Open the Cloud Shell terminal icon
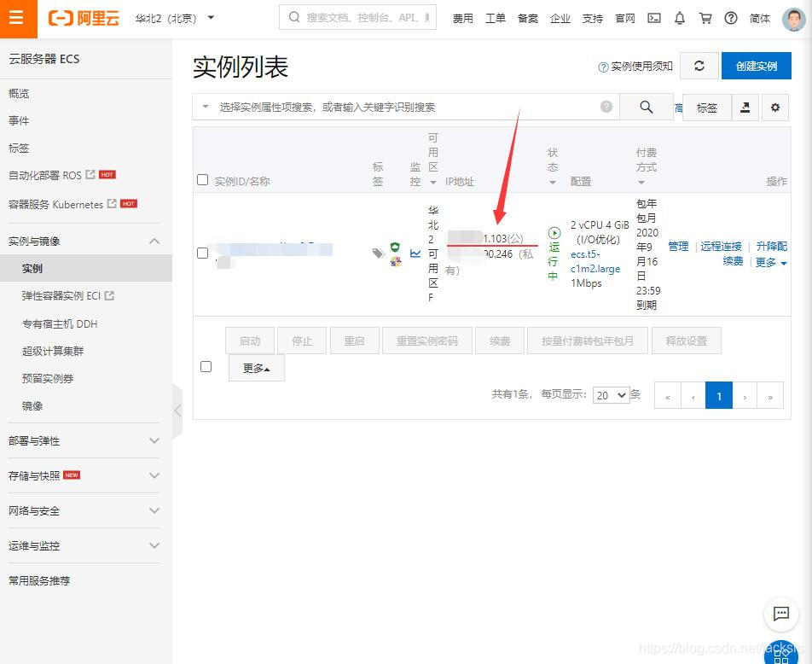 pos(654,18)
